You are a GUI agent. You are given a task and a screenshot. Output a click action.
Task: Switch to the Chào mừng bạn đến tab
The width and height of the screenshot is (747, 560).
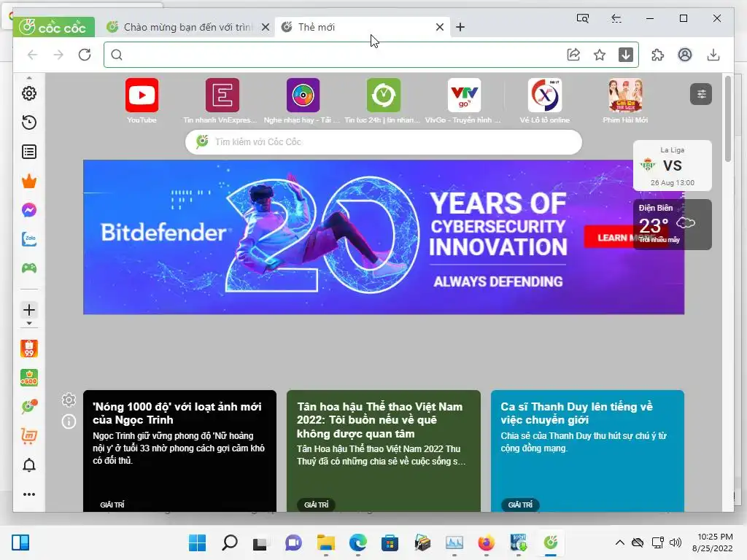187,27
